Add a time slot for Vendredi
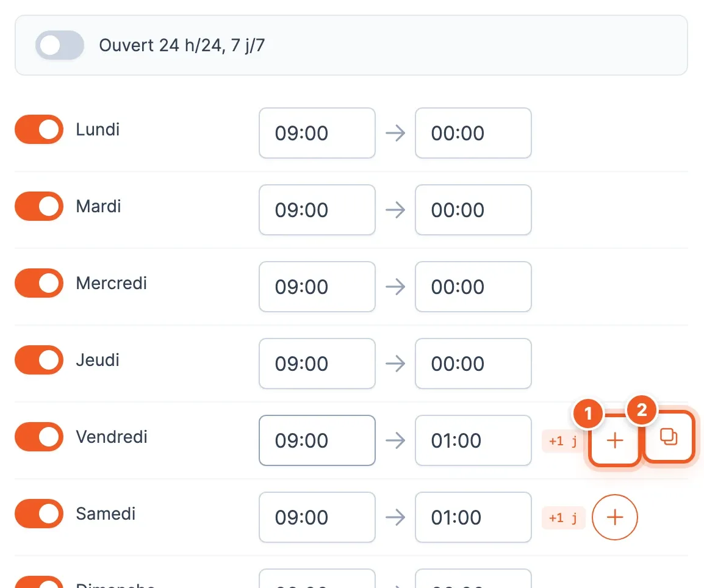 [615, 440]
